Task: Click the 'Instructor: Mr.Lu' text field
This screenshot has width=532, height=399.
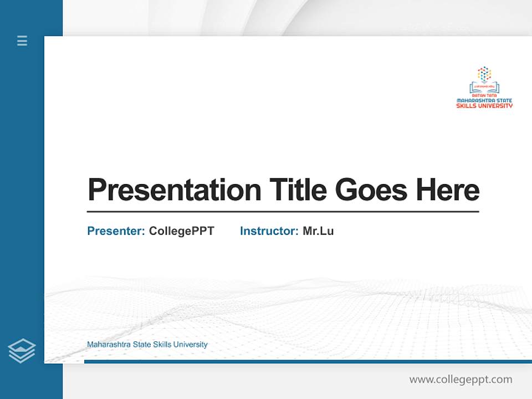Action: click(287, 231)
